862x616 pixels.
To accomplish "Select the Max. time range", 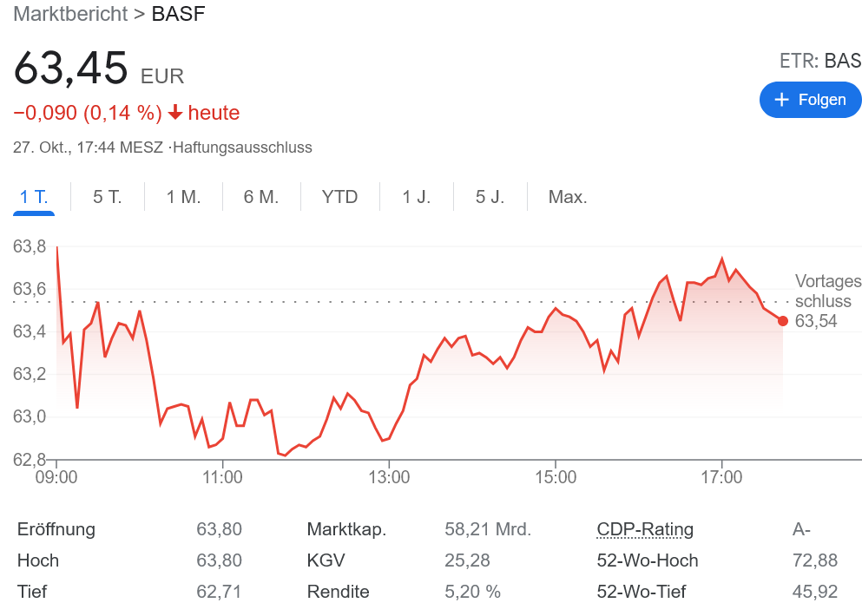I will coord(567,197).
